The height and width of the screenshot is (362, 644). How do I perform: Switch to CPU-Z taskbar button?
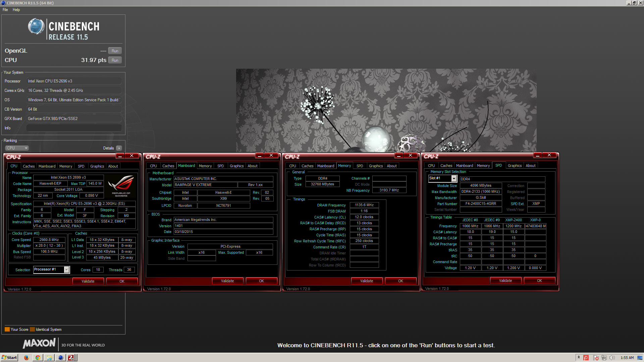pyautogui.click(x=71, y=358)
